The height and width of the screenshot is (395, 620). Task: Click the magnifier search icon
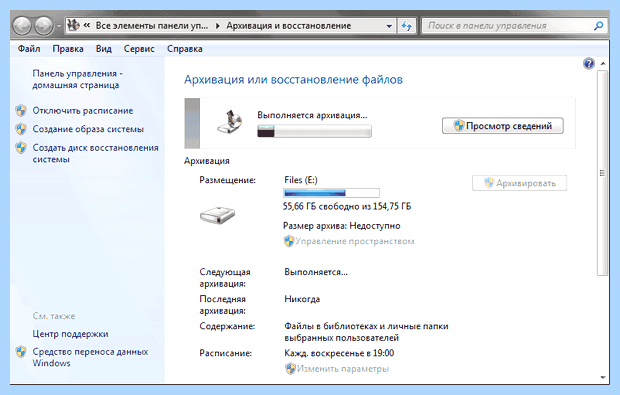tap(598, 26)
